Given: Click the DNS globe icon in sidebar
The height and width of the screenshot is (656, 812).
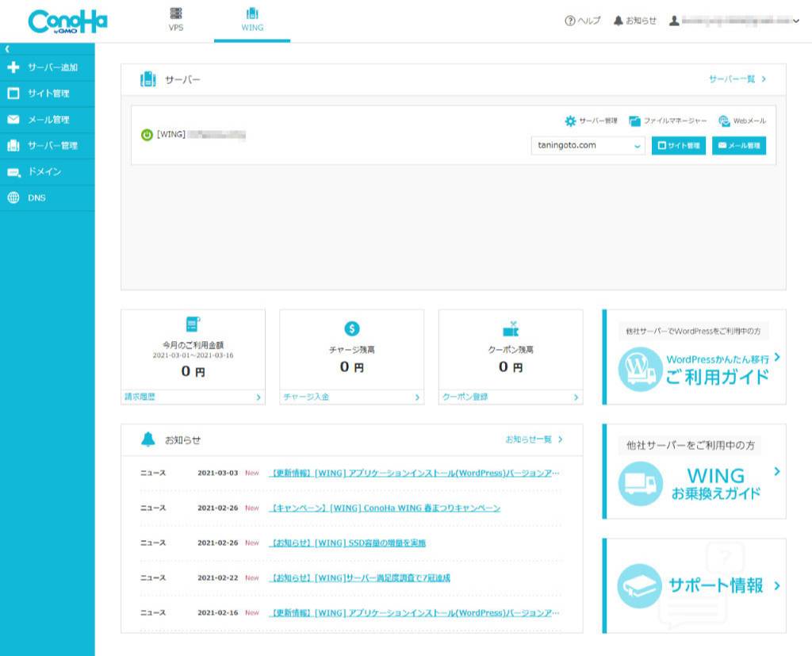Looking at the screenshot, I should [x=13, y=198].
